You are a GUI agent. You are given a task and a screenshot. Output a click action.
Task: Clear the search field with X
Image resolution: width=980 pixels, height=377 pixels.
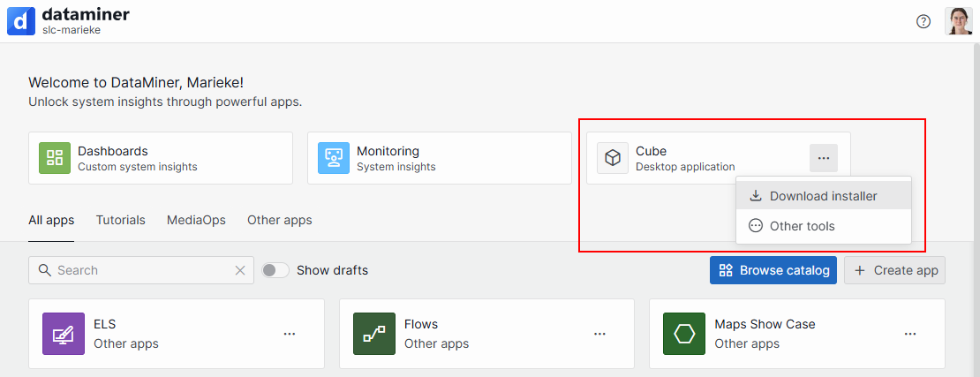pos(240,270)
